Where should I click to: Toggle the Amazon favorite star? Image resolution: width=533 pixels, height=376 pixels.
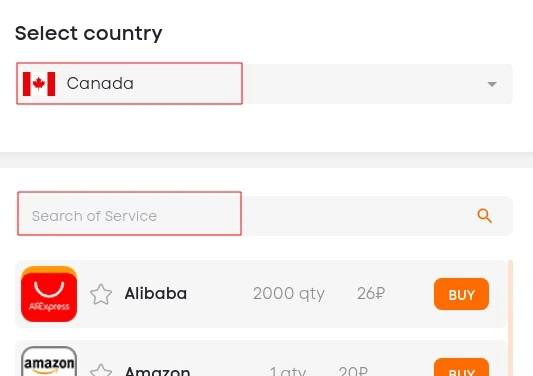[101, 370]
